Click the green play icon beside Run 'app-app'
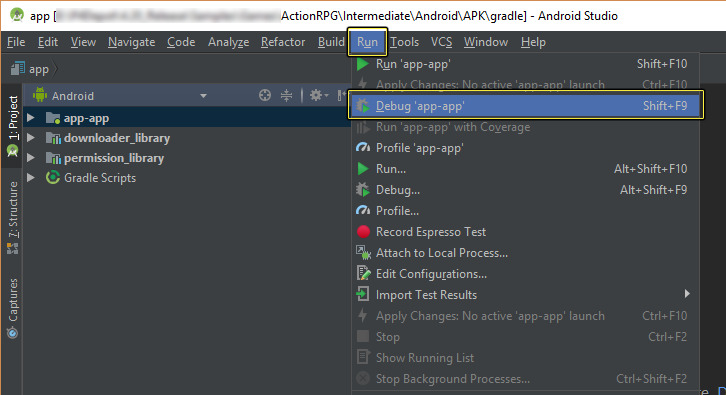 pos(363,64)
